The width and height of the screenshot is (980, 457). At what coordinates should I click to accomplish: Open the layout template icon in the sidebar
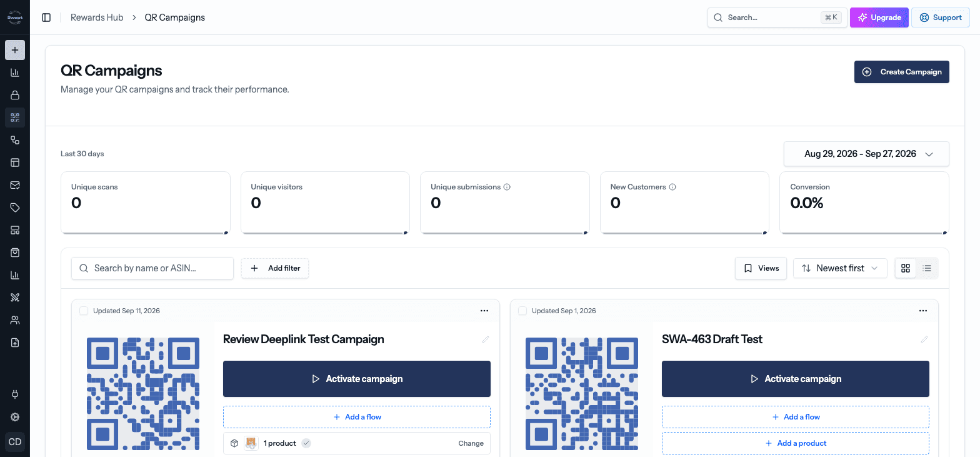coord(15,163)
